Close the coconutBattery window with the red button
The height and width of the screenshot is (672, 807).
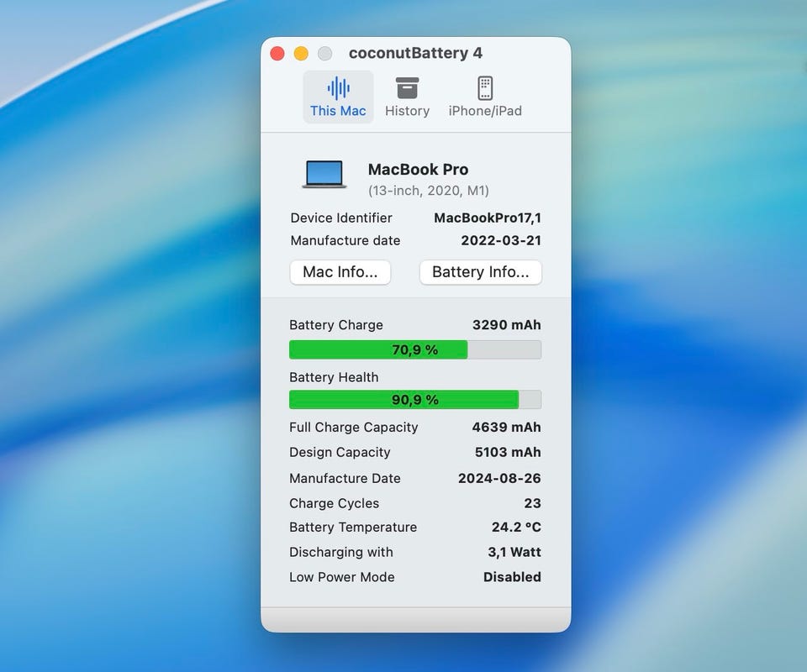277,54
